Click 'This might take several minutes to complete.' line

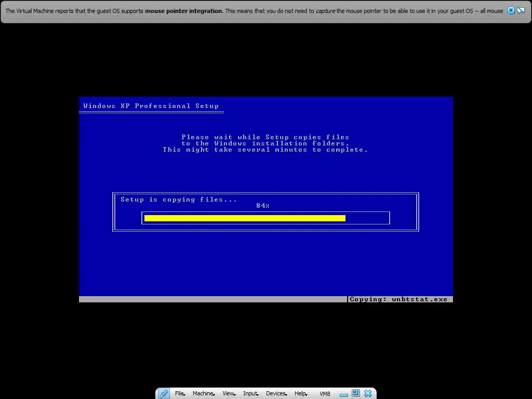(265, 150)
